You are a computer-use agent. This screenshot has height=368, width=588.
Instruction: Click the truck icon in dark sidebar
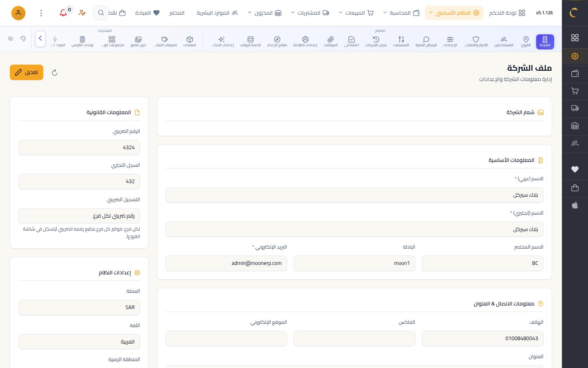coord(575,108)
